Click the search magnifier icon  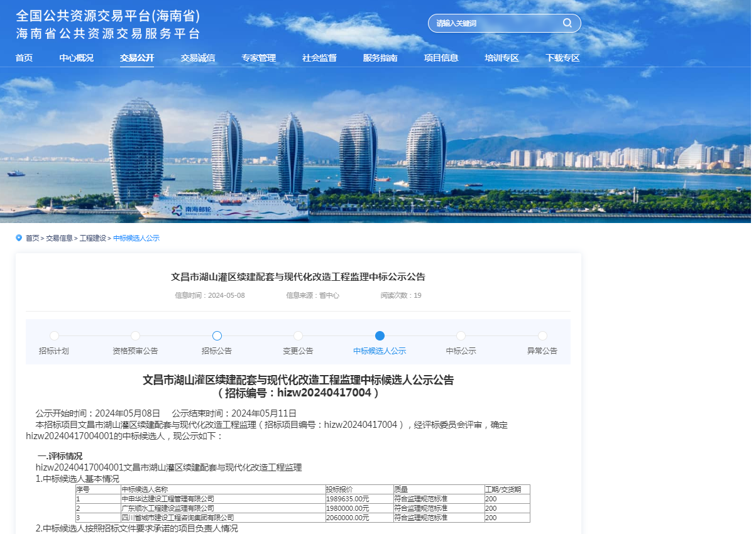pyautogui.click(x=567, y=23)
